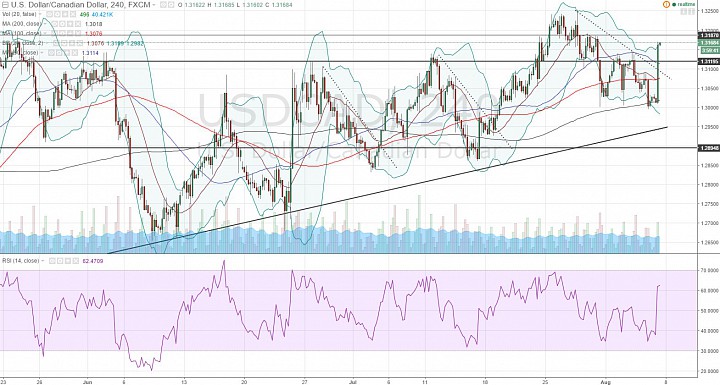Toggle visibility of Vol indicator
Viewport: 720px width, 385px height.
[50, 15]
